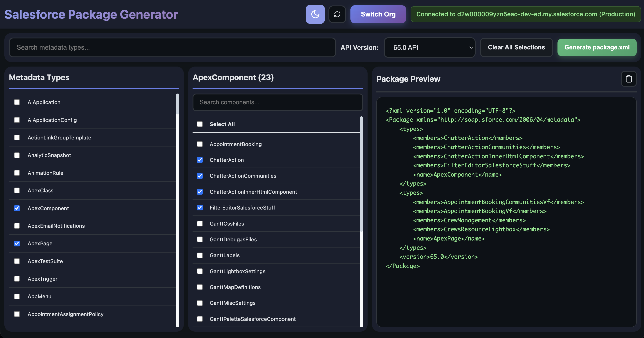Check the GanttPaletteSalesforceComponent checkbox
644x338 pixels.
(200, 319)
